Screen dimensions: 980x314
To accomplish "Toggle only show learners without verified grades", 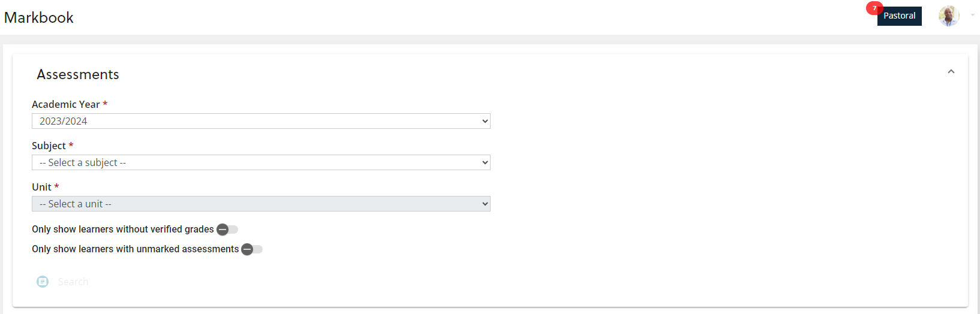I will pyautogui.click(x=227, y=230).
